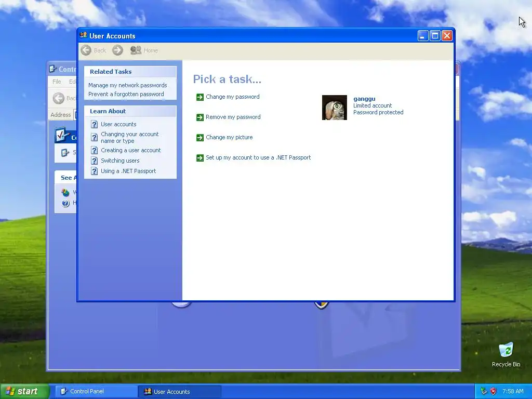Click help icon beside Using a .NET Passport
Screen dimensions: 532x399
coord(95,171)
